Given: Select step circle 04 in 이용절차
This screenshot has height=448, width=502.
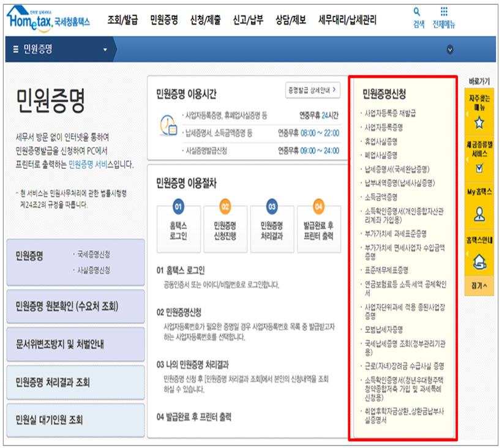Looking at the screenshot, I should [318, 206].
